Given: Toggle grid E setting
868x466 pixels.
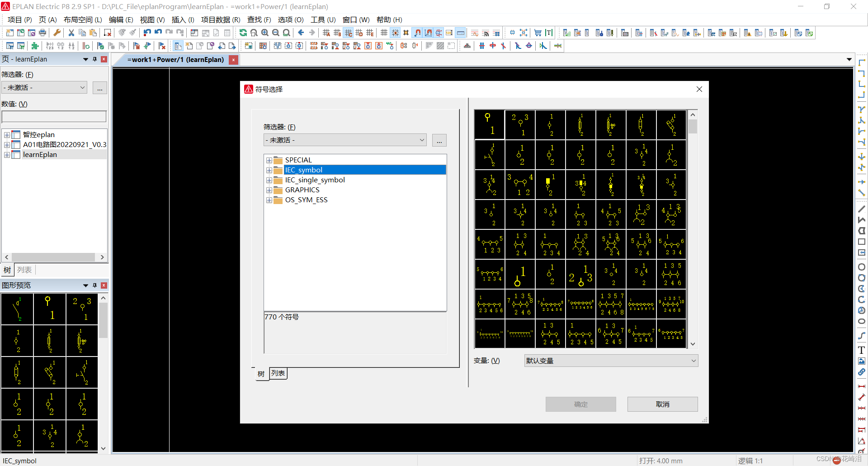Looking at the screenshot, I should pyautogui.click(x=370, y=33).
